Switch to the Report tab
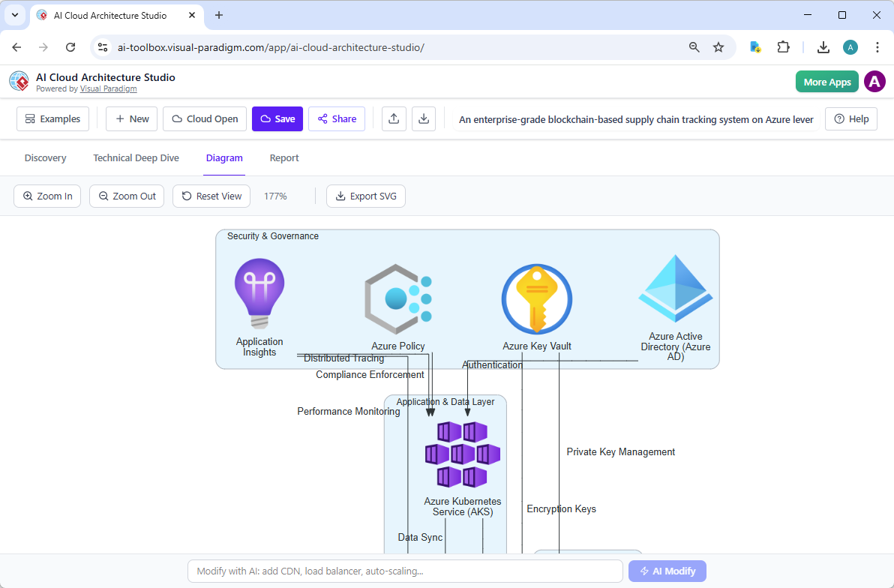This screenshot has height=588, width=894. click(284, 157)
